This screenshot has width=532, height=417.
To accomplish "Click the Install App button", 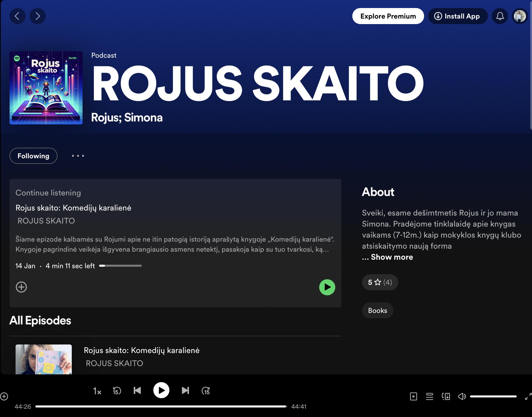I will click(x=458, y=16).
